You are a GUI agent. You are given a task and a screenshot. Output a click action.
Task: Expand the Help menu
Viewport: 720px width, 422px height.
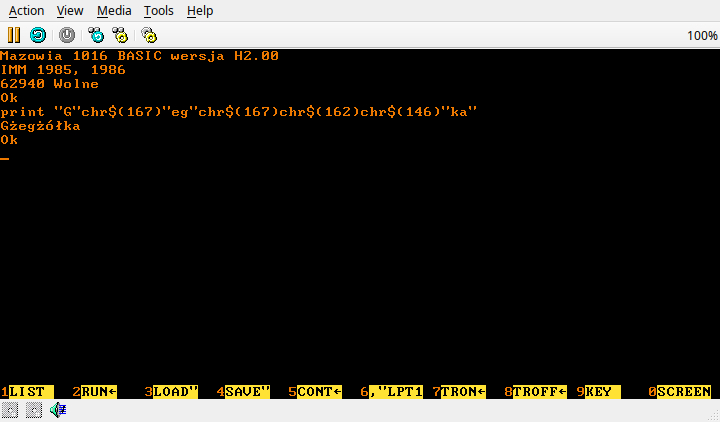point(200,11)
